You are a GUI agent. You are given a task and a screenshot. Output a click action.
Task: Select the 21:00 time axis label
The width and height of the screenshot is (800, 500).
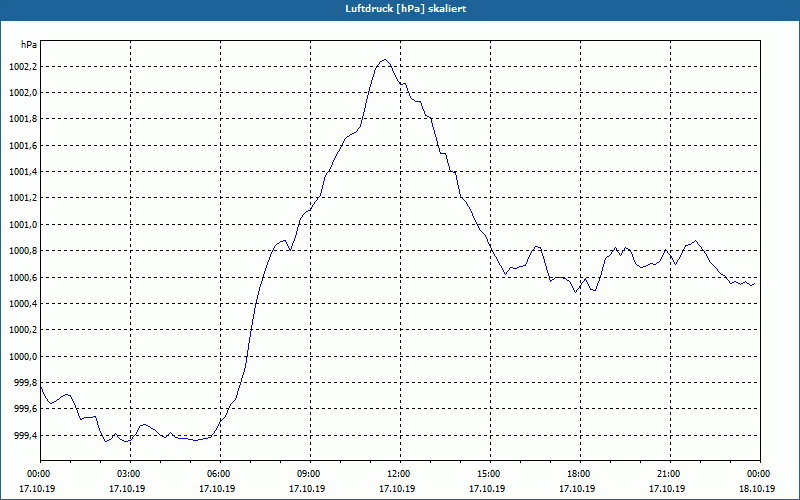[x=667, y=474]
